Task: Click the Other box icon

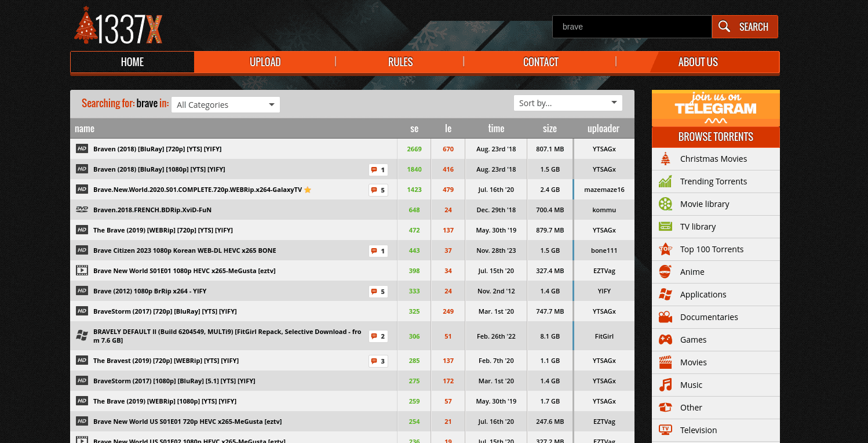Action: [665, 408]
